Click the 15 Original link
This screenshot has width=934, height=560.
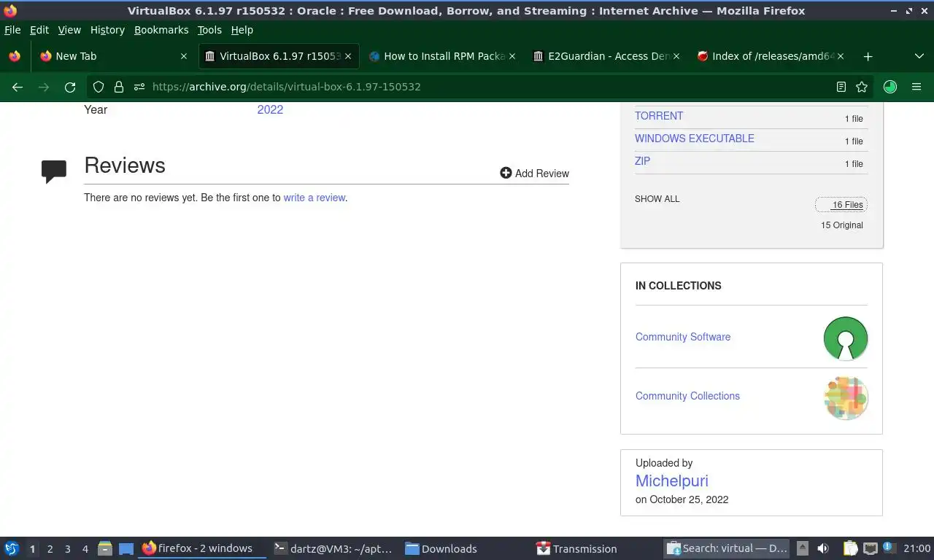(842, 225)
